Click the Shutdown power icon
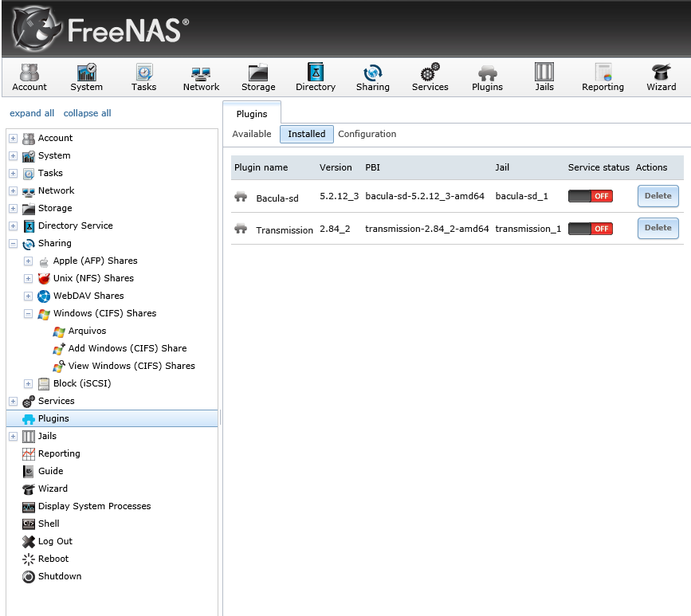 [x=29, y=576]
